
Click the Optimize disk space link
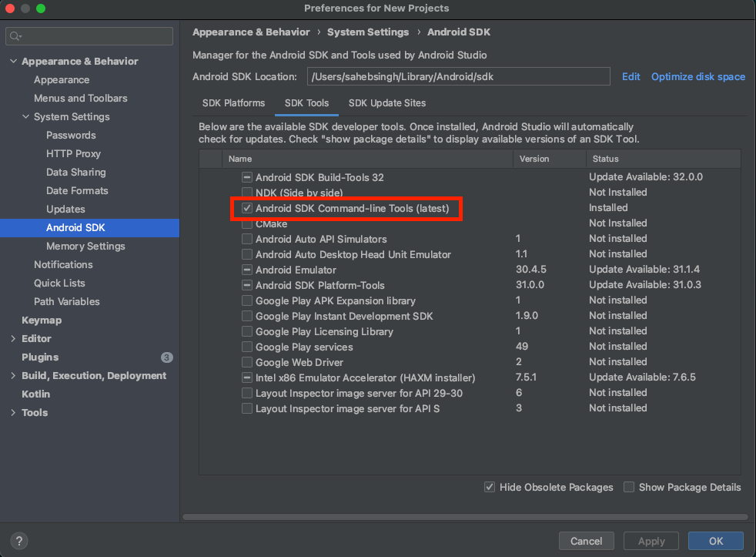[x=697, y=76]
